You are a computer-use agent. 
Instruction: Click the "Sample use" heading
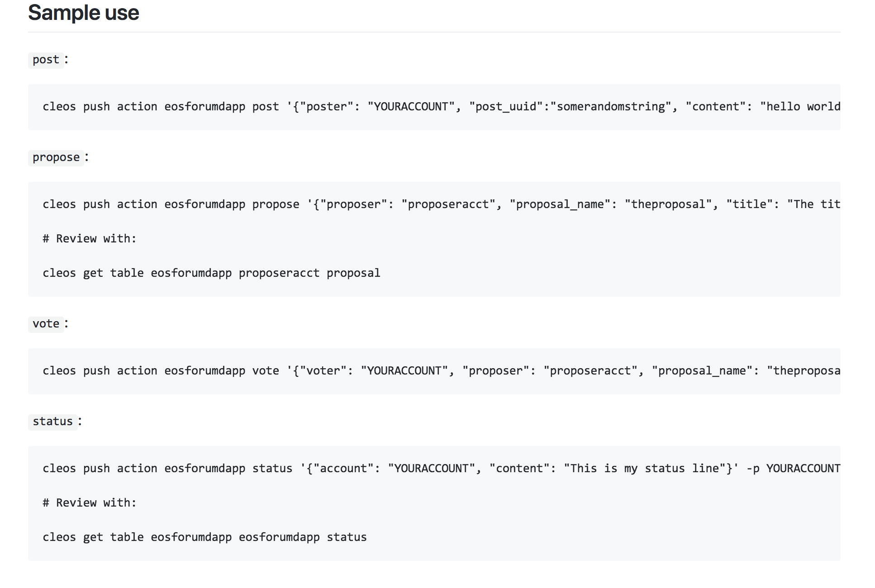[x=84, y=13]
